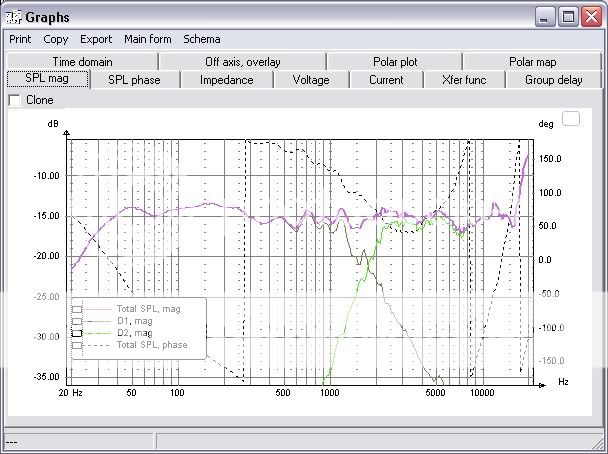608x454 pixels.
Task: Toggle the D1, mag trace checkbox
Action: [x=77, y=321]
